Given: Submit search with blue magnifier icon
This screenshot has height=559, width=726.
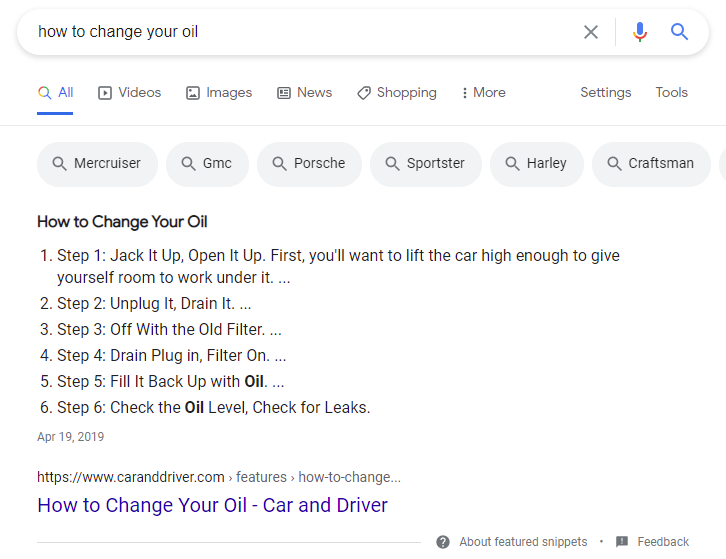Looking at the screenshot, I should [680, 32].
